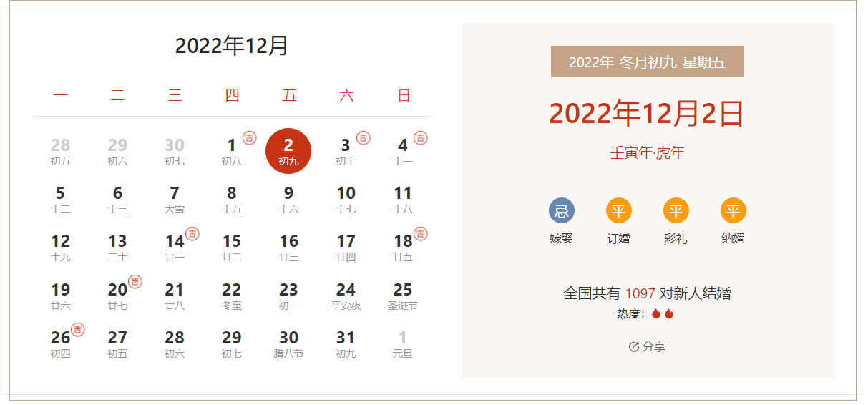868x405 pixels.
Task: Click the 二 Tuesday column header
Action: pos(117,95)
